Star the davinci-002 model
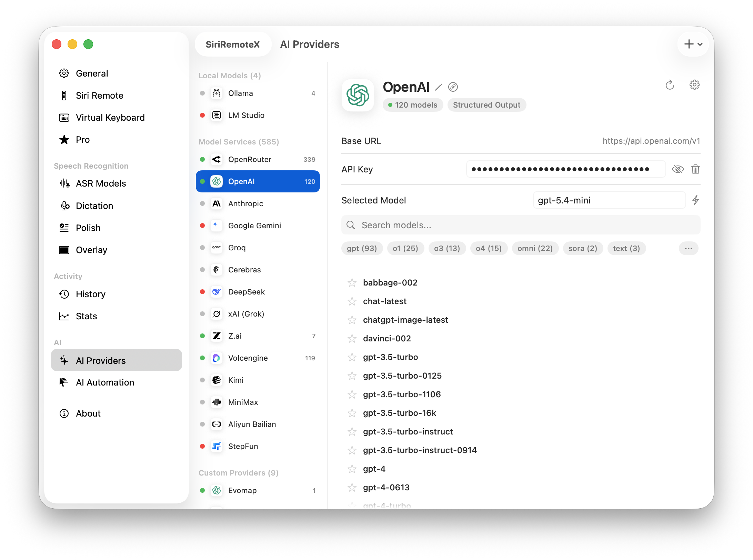The image size is (753, 560). 352,339
